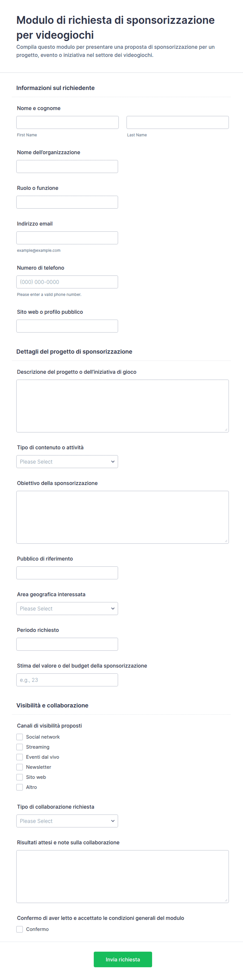Select the budget estimate number field
The height and width of the screenshot is (980, 243).
tap(67, 680)
